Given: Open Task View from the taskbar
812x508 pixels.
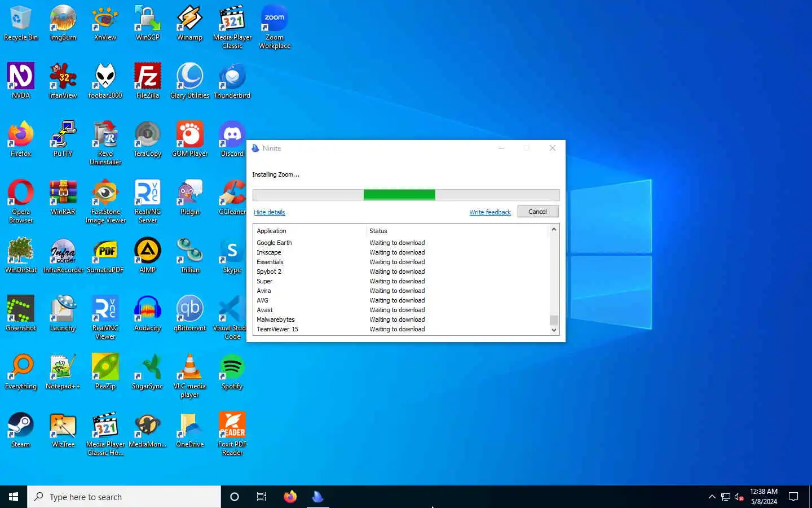Looking at the screenshot, I should pos(262,497).
